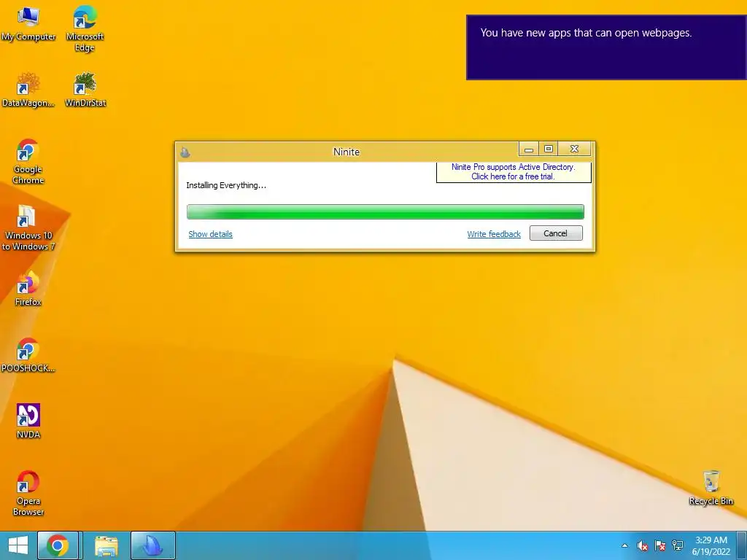
Task: Click the new apps webpages notification
Action: point(606,47)
